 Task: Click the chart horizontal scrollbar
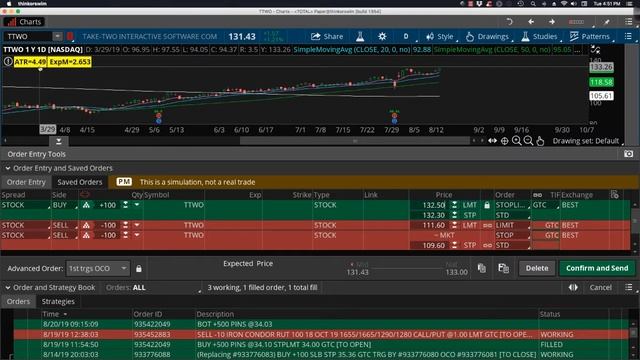click(x=354, y=141)
